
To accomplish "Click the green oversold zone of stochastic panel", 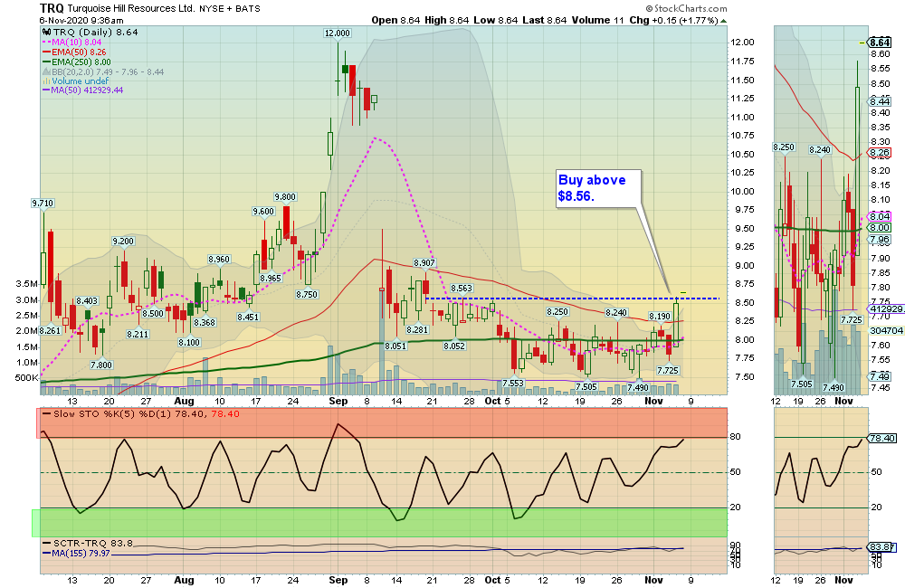I will click(x=379, y=522).
